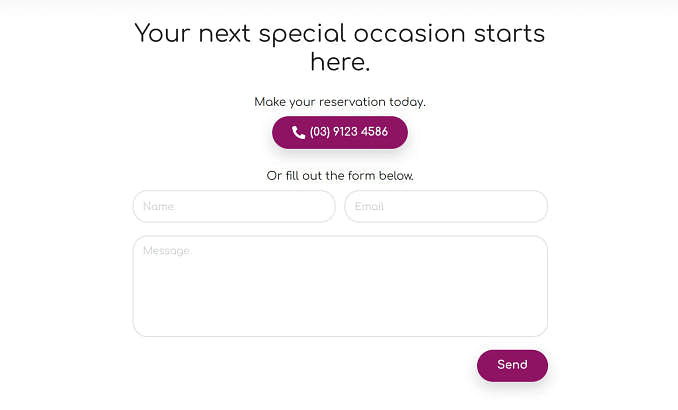Click the empty middle of the Message box
This screenshot has width=678, height=410.
click(x=340, y=290)
